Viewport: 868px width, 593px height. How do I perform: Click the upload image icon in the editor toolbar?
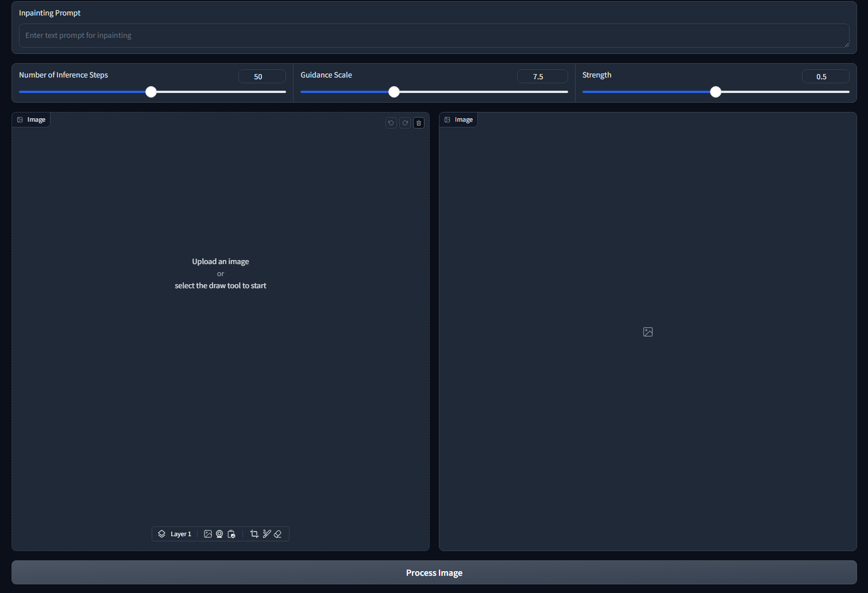tap(208, 534)
